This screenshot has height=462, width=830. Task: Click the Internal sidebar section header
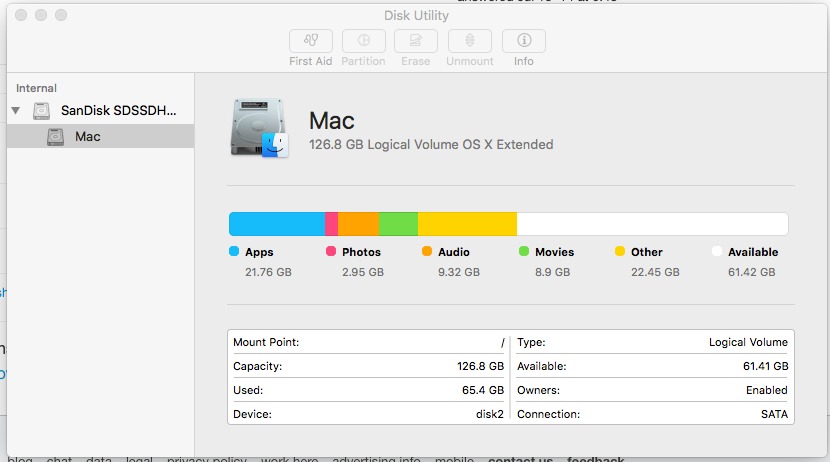click(36, 88)
